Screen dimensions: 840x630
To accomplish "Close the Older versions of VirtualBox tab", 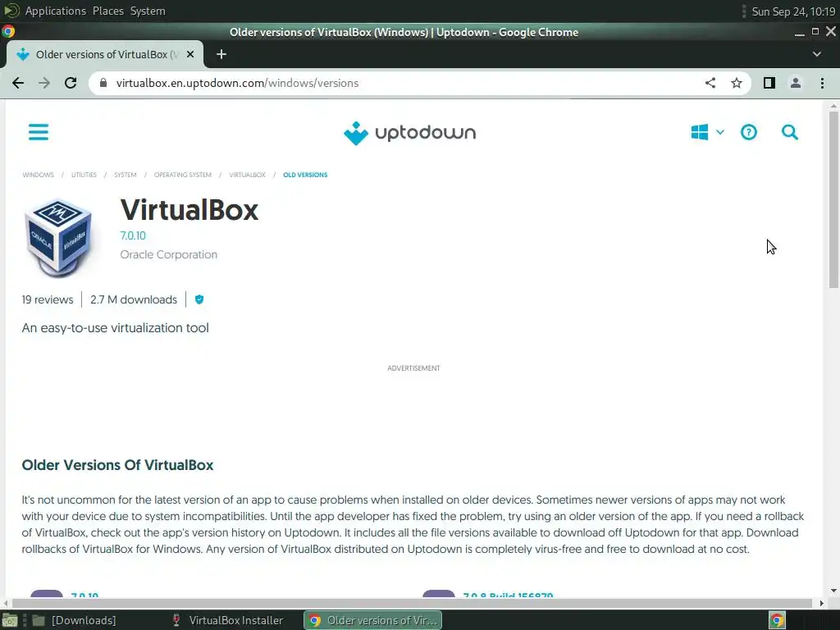I will 190,54.
